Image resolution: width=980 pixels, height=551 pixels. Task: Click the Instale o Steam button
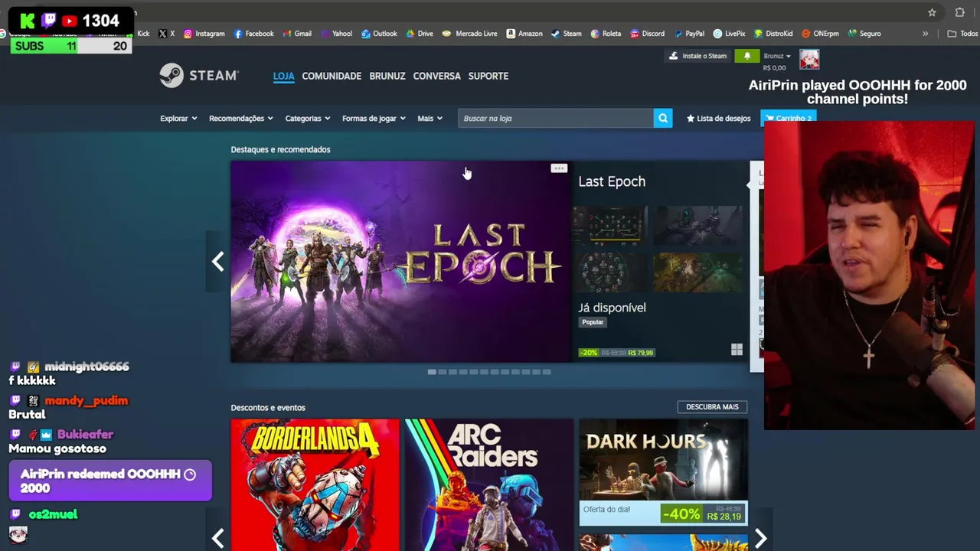[x=697, y=56]
